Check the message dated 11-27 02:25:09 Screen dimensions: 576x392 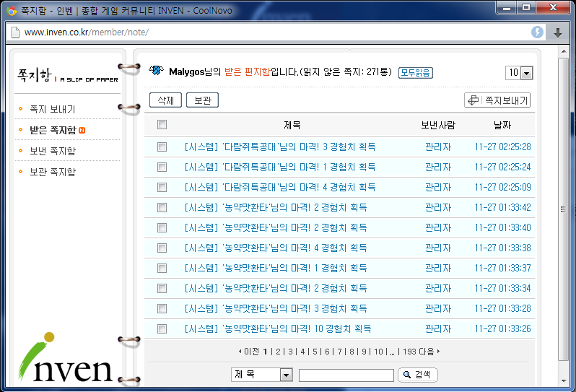point(162,188)
